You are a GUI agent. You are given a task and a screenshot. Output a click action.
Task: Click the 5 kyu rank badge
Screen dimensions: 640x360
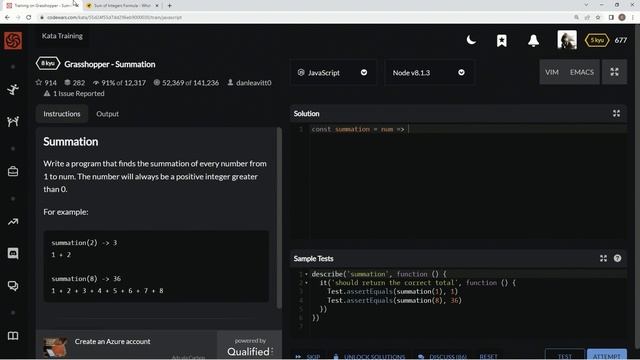point(597,40)
